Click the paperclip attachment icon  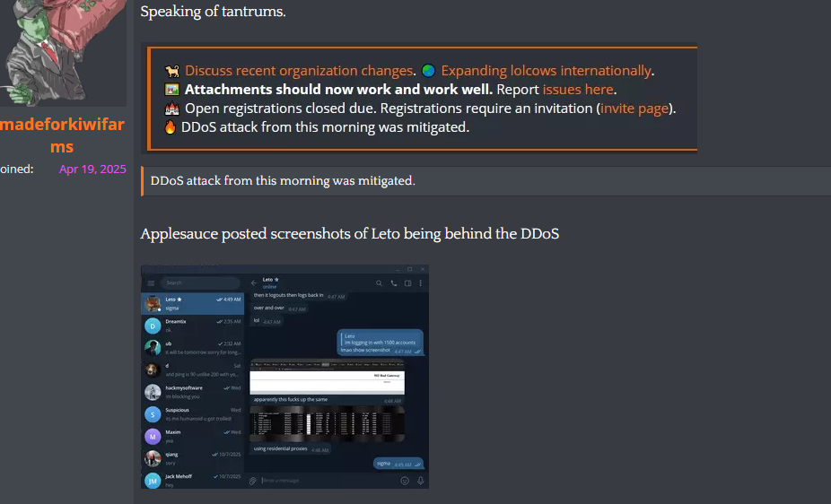[x=253, y=481]
